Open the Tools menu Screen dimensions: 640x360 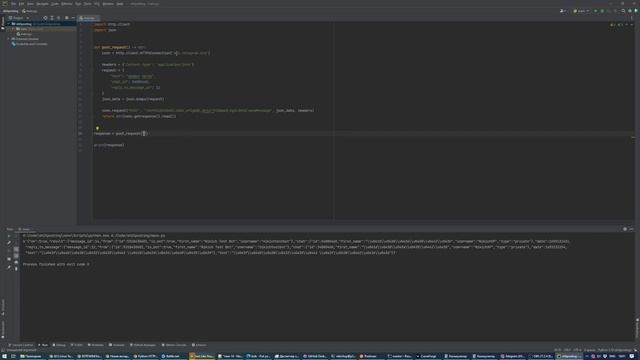tap(88, 4)
